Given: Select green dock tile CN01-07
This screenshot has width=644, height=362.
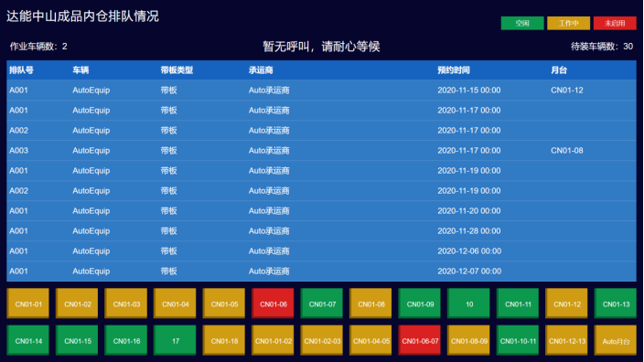Looking at the screenshot, I should click(x=322, y=303).
